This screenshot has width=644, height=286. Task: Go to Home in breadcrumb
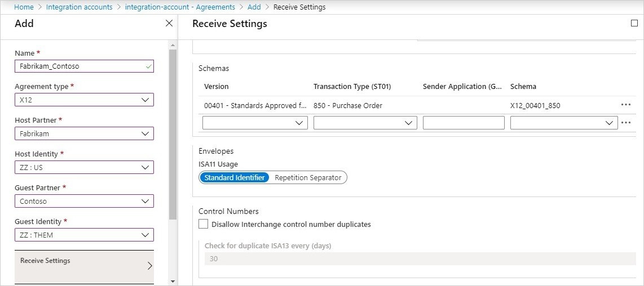click(x=24, y=7)
